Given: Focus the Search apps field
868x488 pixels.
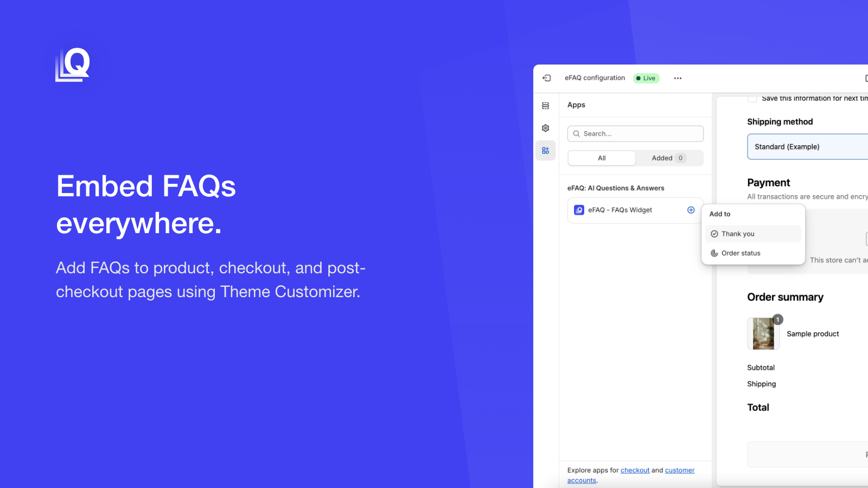Looking at the screenshot, I should point(635,133).
